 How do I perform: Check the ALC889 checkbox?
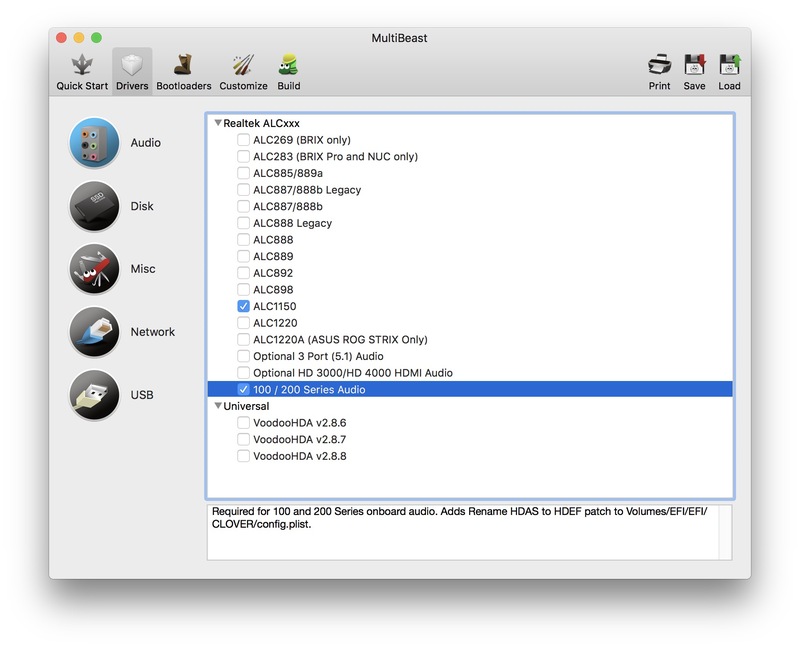click(243, 256)
